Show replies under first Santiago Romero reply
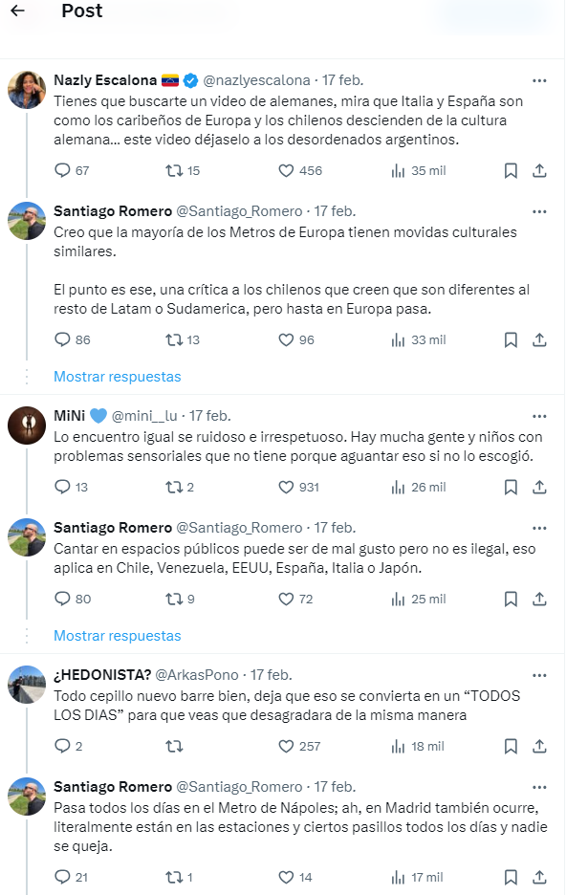 click(x=117, y=377)
